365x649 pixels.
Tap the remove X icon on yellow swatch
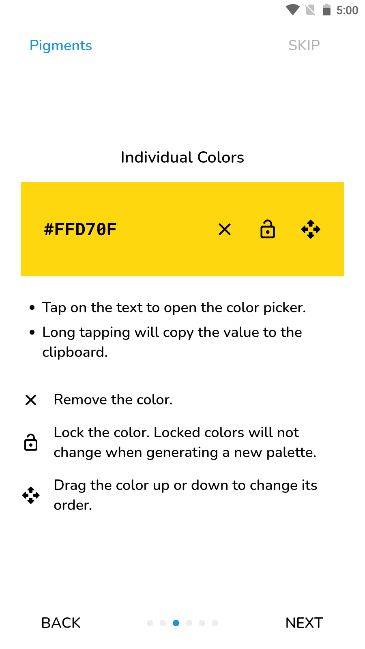(x=224, y=229)
